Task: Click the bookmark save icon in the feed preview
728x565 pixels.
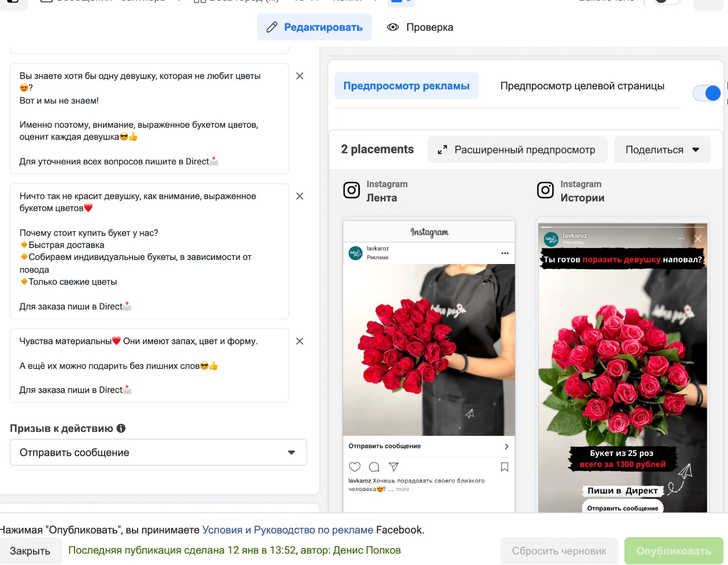Action: click(504, 467)
